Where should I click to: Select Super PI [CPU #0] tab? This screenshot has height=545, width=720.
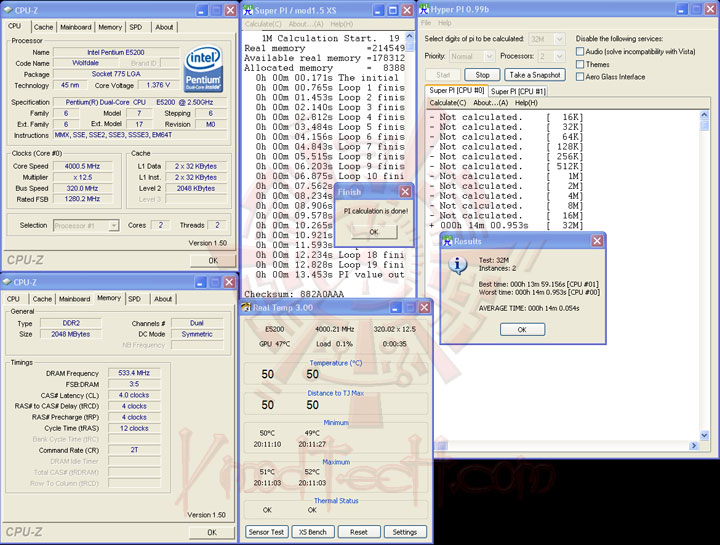(457, 90)
